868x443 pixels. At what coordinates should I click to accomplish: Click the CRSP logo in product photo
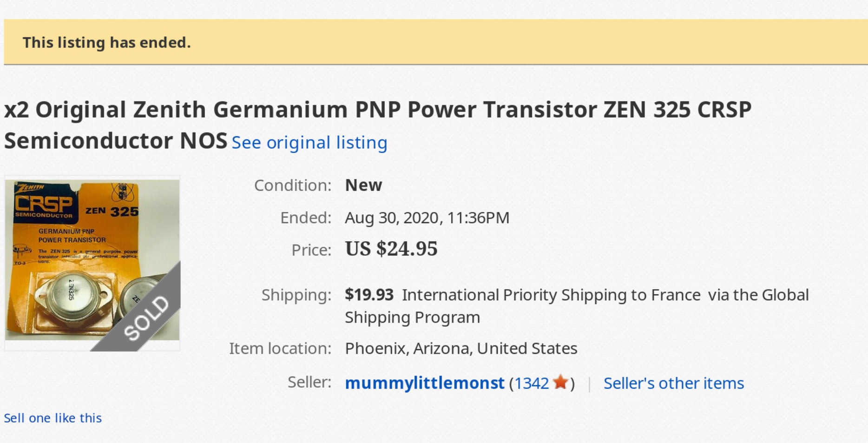pyautogui.click(x=44, y=204)
